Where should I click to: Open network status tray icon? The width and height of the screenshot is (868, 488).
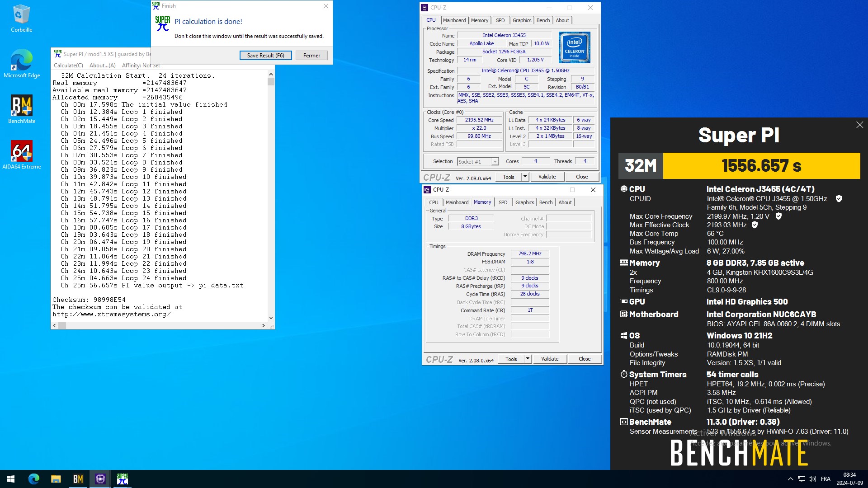pos(801,479)
